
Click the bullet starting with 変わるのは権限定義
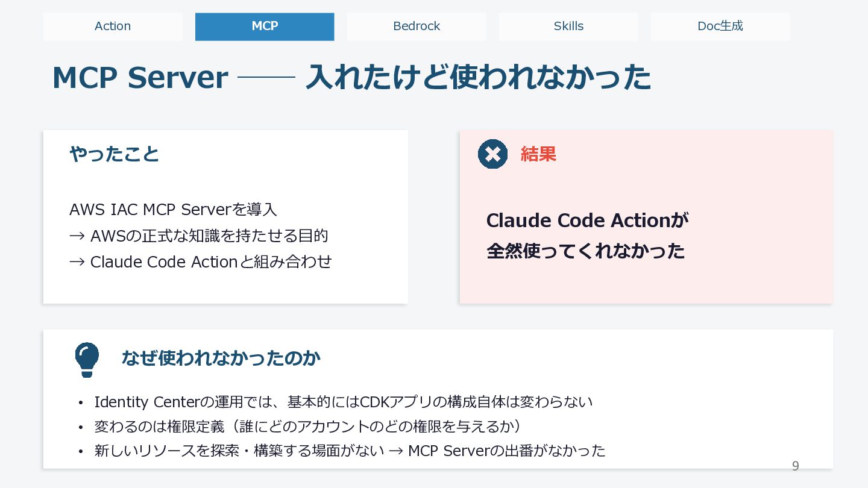tap(308, 427)
